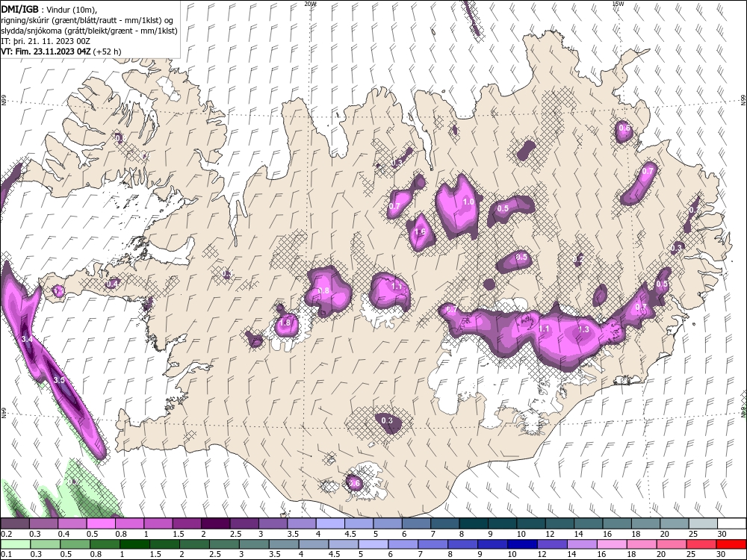Pick the dark purple snow swatch above 2
The image size is (747, 560).
pos(215,524)
